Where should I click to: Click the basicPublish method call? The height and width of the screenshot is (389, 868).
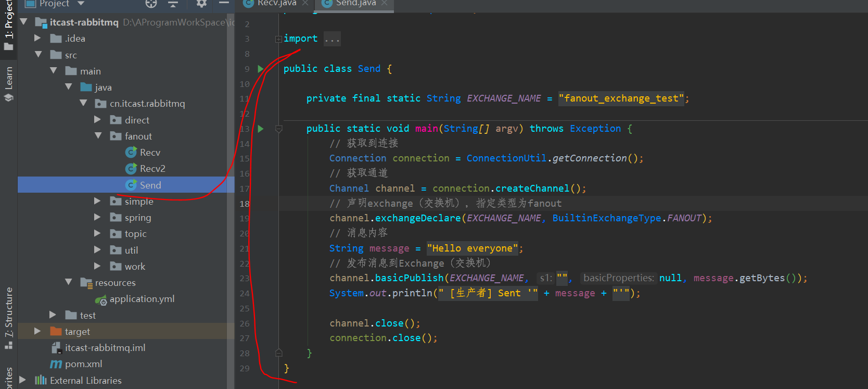click(x=409, y=278)
